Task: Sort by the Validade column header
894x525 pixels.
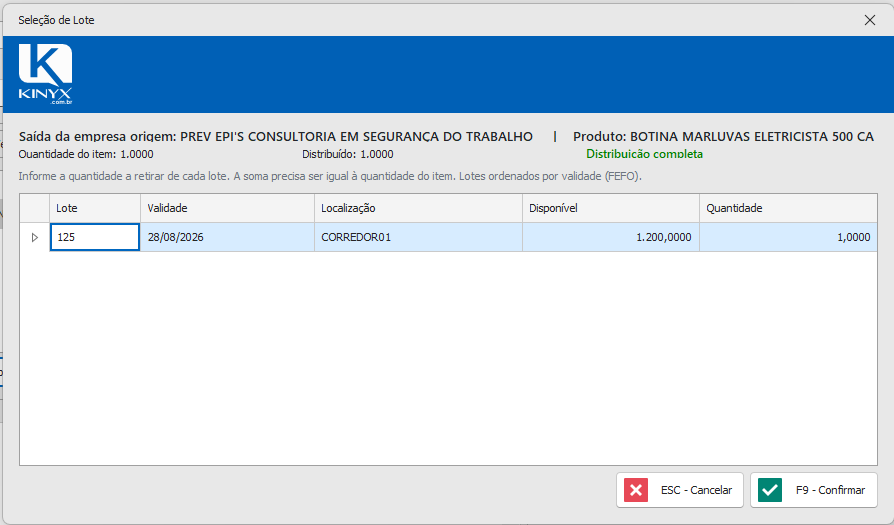Action: (227, 208)
